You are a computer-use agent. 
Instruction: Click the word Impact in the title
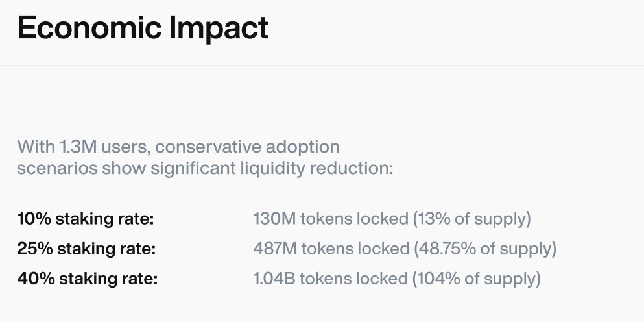(x=219, y=29)
